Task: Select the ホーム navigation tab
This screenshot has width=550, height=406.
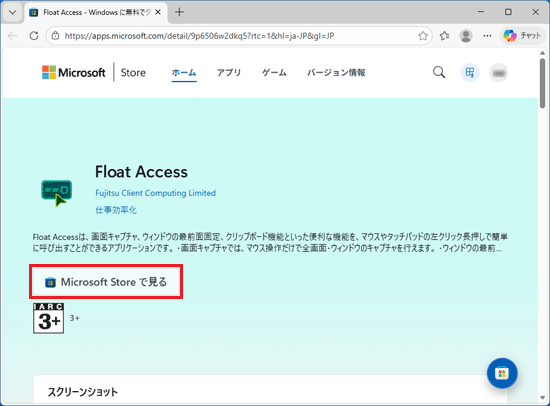Action: 184,73
